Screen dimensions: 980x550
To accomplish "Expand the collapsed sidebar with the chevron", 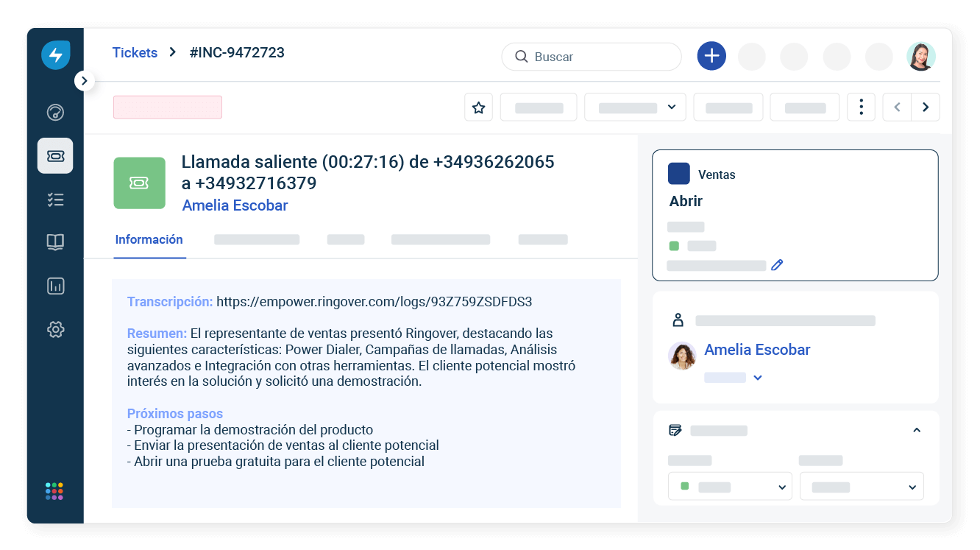I will (84, 80).
